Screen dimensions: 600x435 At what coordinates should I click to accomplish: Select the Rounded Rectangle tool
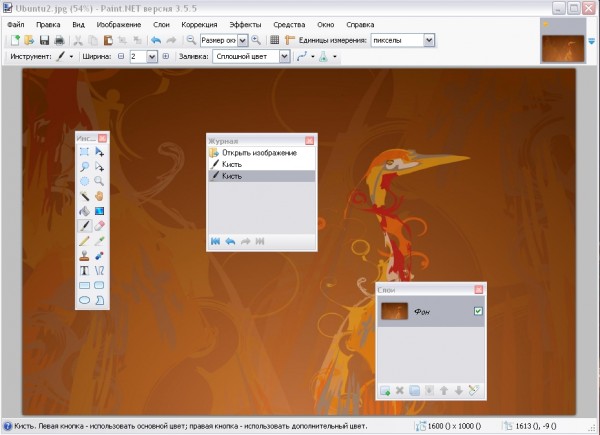point(99,285)
